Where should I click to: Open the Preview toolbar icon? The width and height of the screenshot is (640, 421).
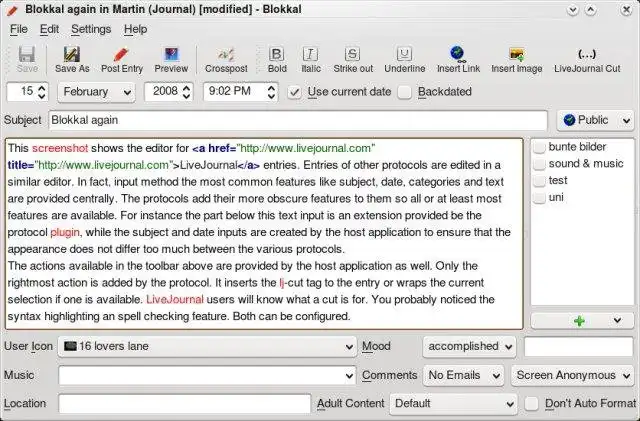click(171, 60)
